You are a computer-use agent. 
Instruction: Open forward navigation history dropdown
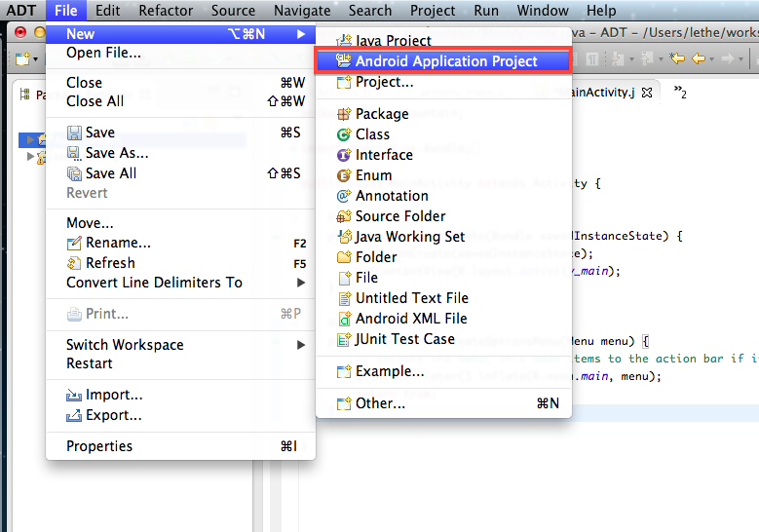point(740,59)
